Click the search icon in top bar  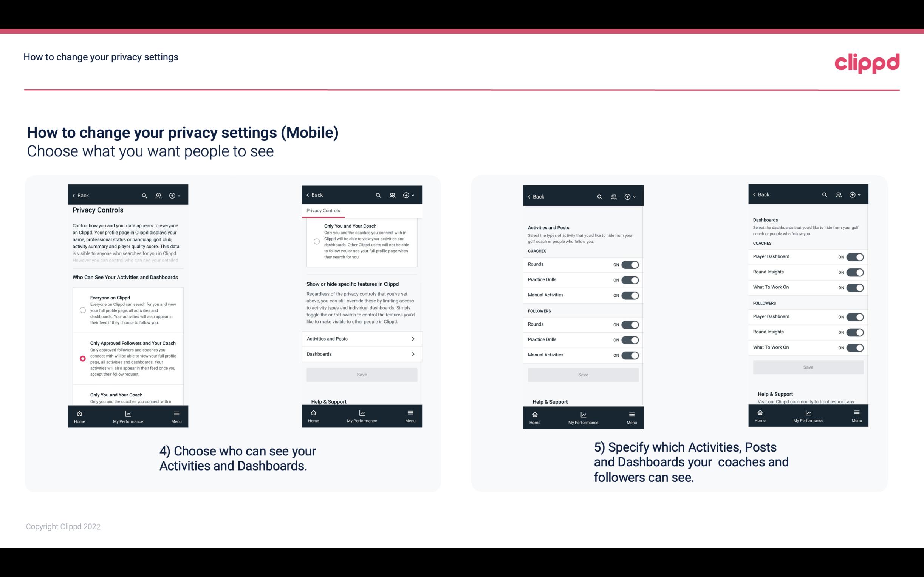[144, 196]
